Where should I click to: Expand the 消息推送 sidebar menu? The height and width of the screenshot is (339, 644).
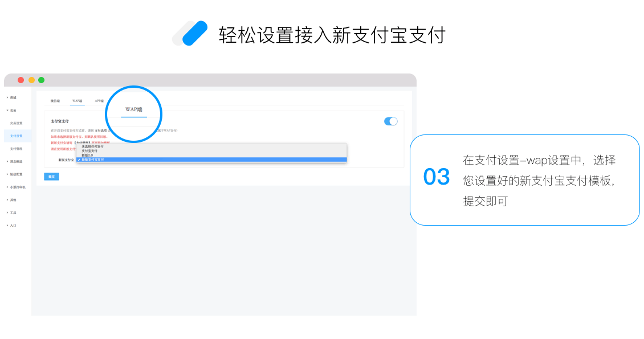pos(15,162)
